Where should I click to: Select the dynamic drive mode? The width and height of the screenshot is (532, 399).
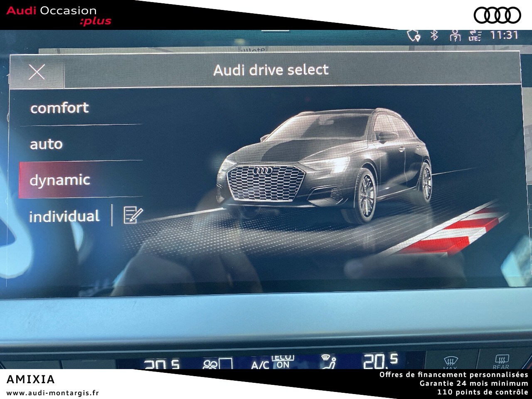tap(60, 180)
